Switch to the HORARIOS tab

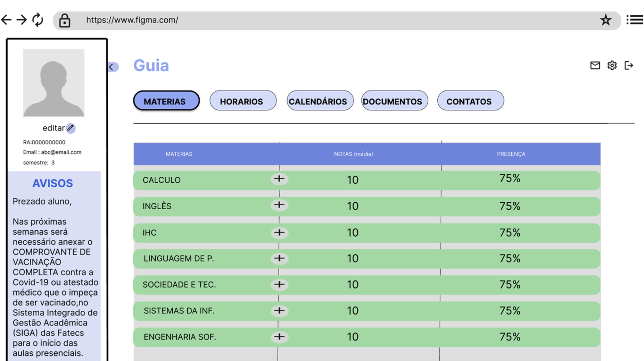pos(243,101)
